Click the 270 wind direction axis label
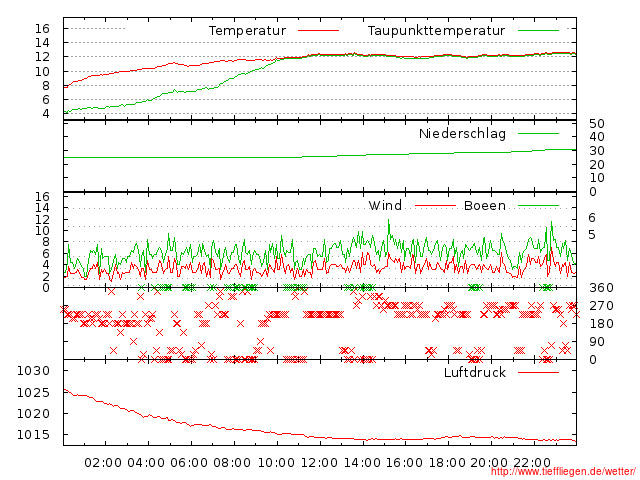The image size is (640, 480). pos(601,306)
